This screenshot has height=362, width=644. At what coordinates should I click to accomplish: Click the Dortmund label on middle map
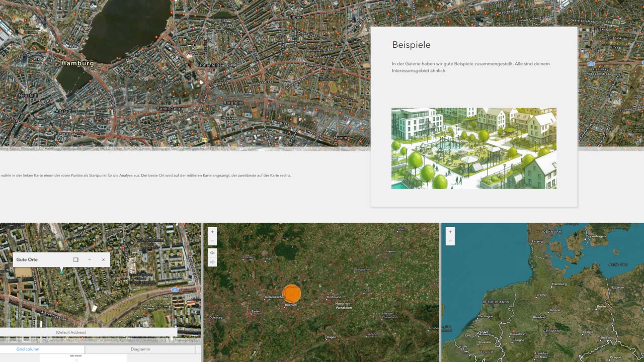point(334,297)
